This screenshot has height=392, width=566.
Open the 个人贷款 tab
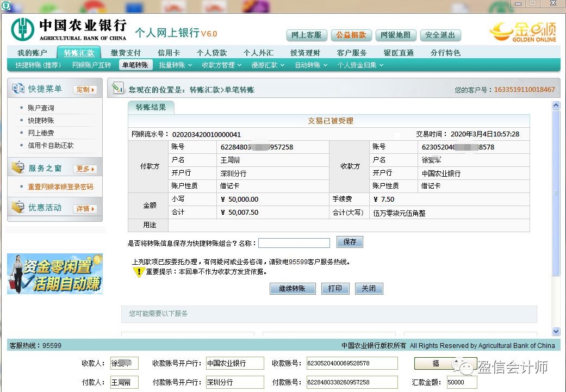(x=212, y=53)
